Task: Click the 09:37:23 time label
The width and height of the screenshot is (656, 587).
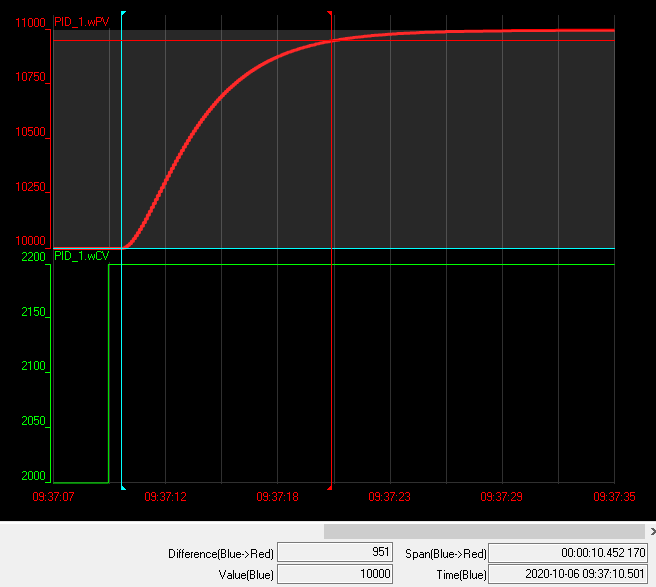Action: click(x=390, y=497)
